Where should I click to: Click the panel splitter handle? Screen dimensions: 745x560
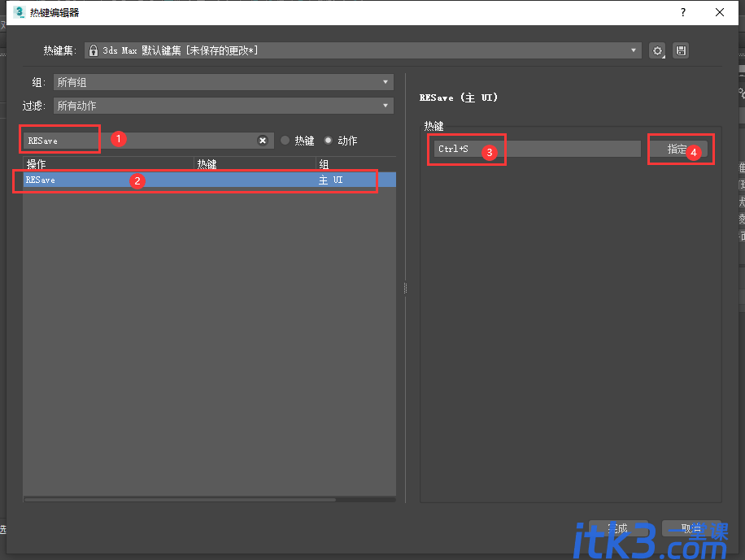coord(405,288)
